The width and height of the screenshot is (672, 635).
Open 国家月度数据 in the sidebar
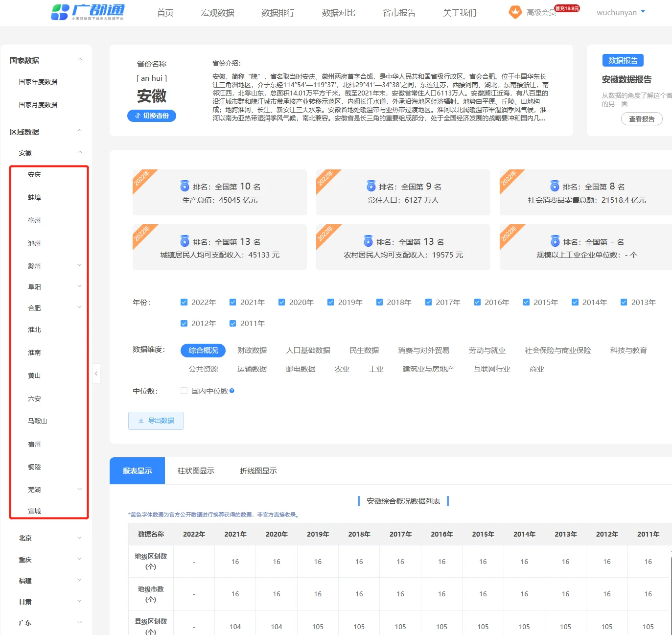38,105
